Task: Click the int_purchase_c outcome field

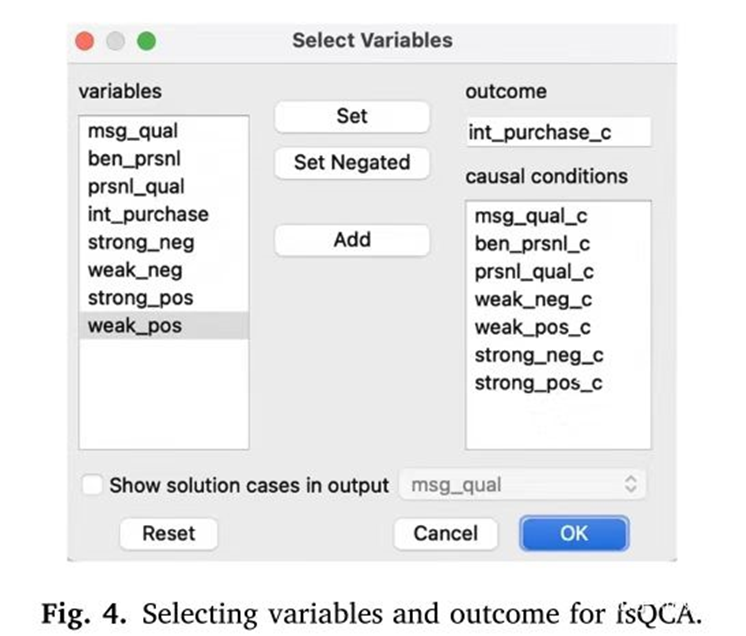Action: tap(558, 132)
